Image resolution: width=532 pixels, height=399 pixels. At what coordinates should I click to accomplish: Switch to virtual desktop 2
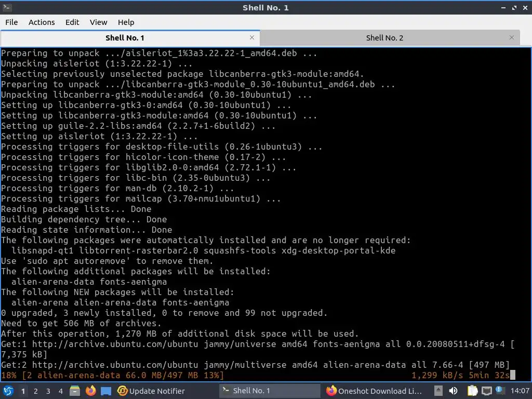click(x=35, y=391)
